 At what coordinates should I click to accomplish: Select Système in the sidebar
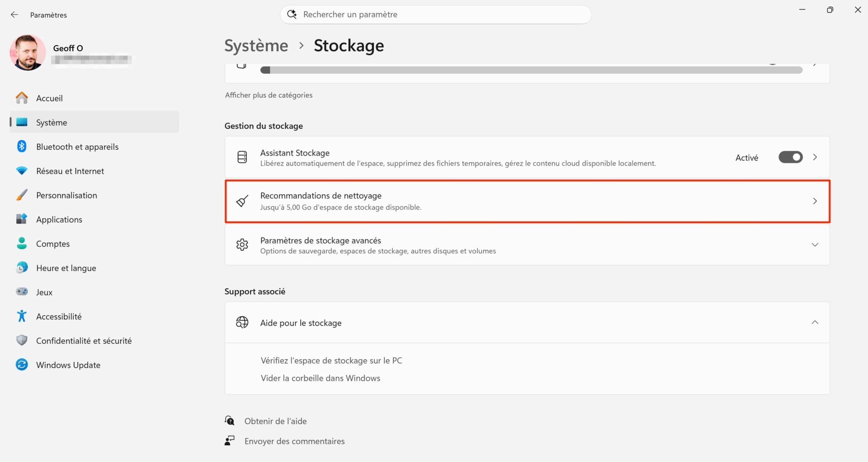click(51, 122)
